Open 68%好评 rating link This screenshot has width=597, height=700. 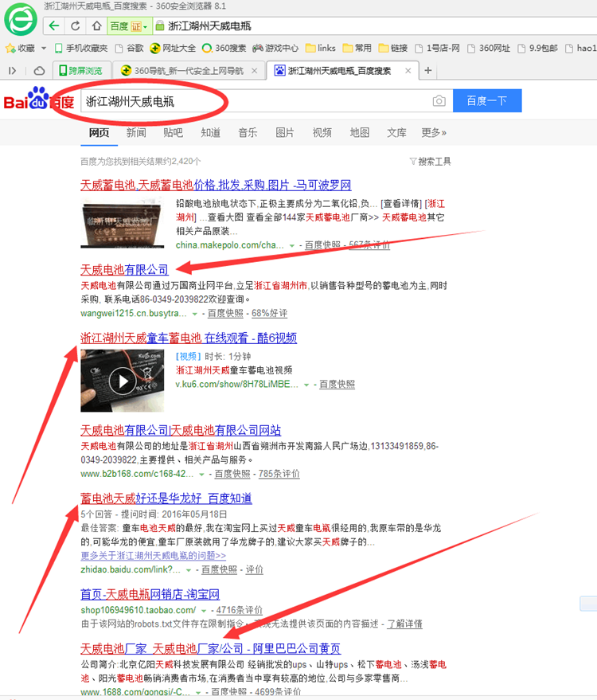270,314
